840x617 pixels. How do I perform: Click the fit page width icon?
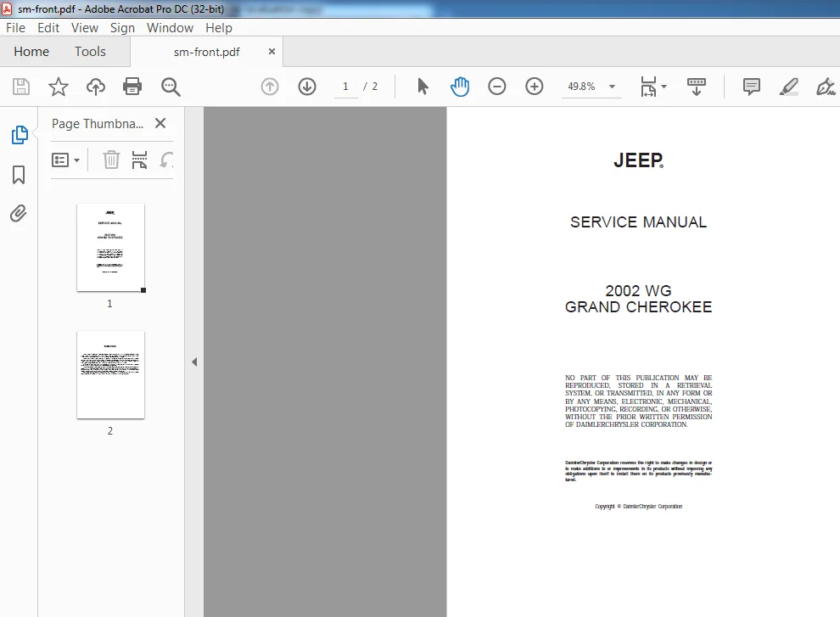pos(648,87)
